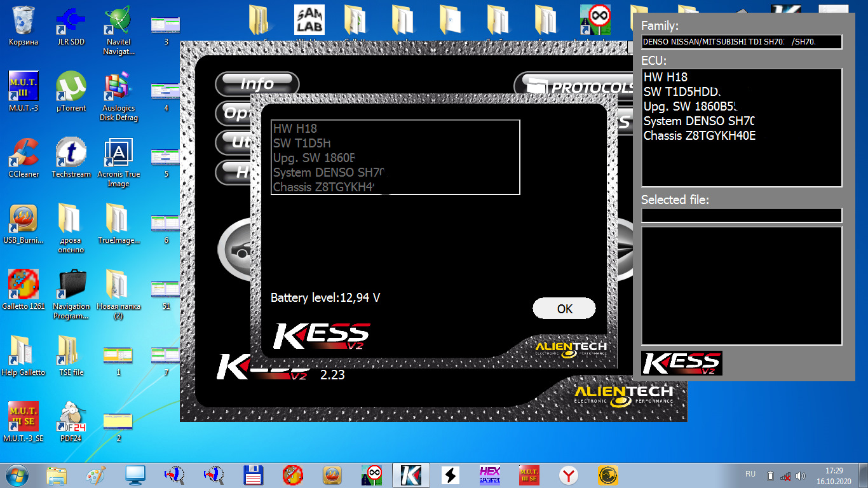Open the monitor icon on the taskbar
868x488 pixels.
click(135, 475)
